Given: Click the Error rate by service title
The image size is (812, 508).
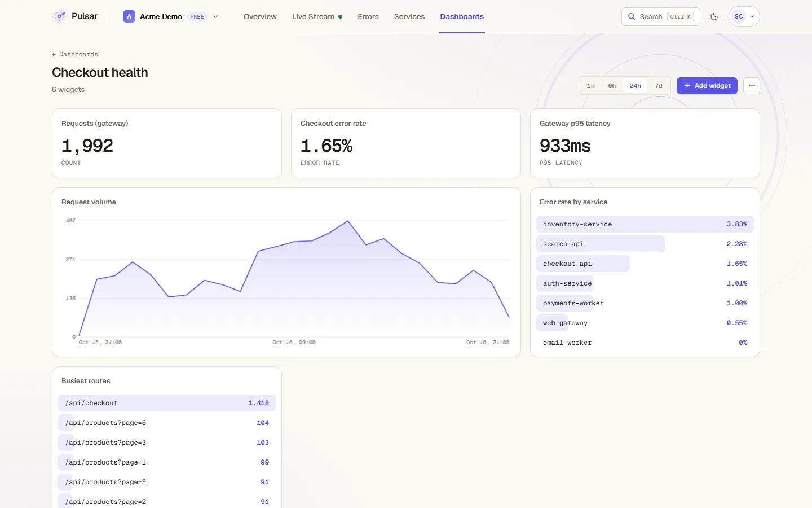Looking at the screenshot, I should (x=573, y=202).
